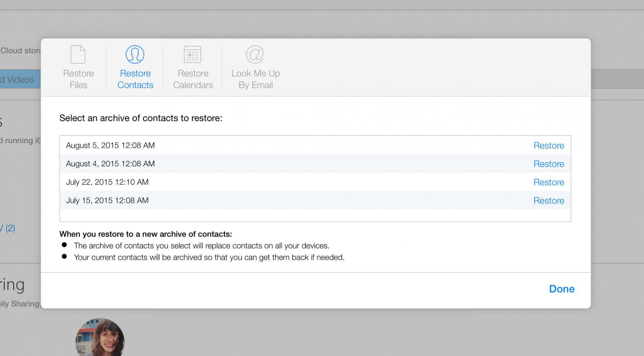Click the Restore Calendars calendar icon
The width and height of the screenshot is (644, 356).
point(193,54)
